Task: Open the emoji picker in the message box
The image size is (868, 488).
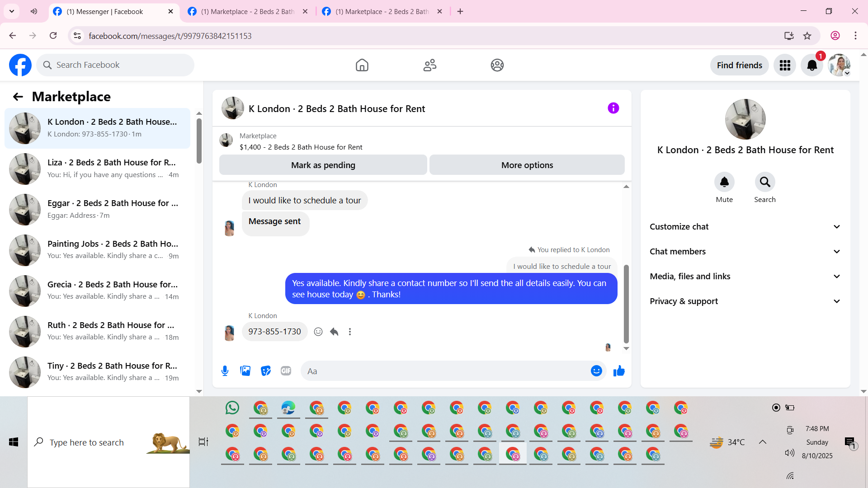Action: 596,371
